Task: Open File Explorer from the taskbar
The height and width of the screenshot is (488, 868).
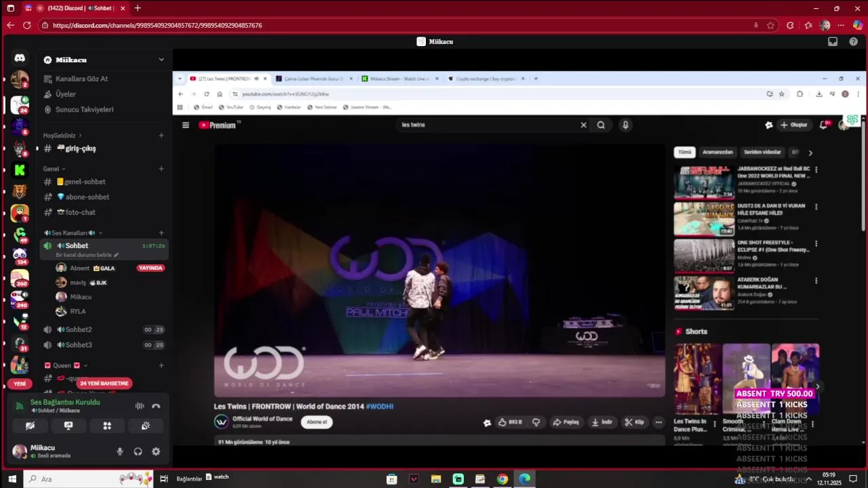Action: point(436,479)
